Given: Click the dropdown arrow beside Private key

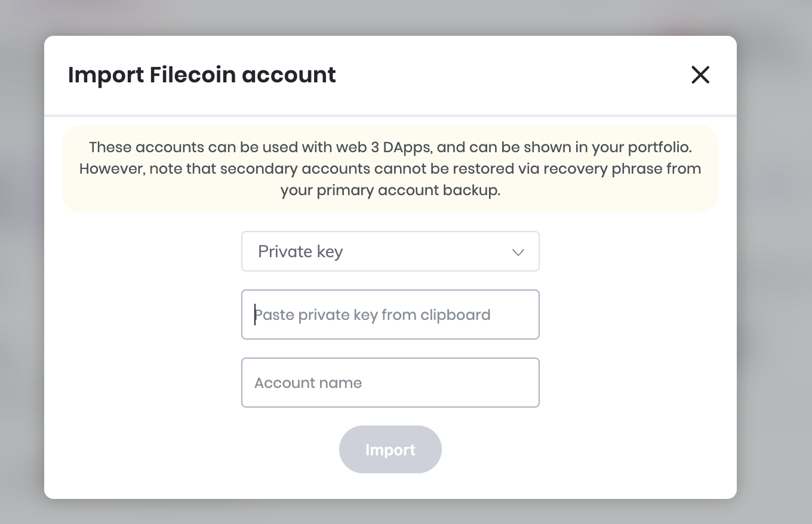Looking at the screenshot, I should pos(517,252).
